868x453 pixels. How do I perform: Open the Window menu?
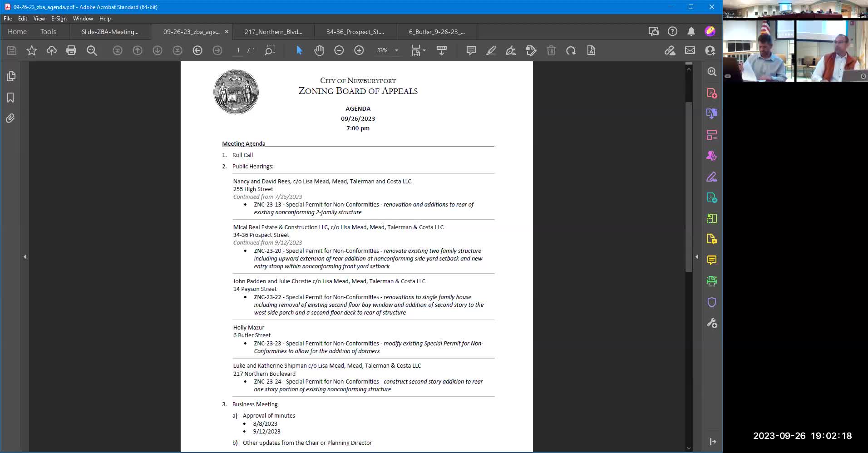tap(83, 19)
